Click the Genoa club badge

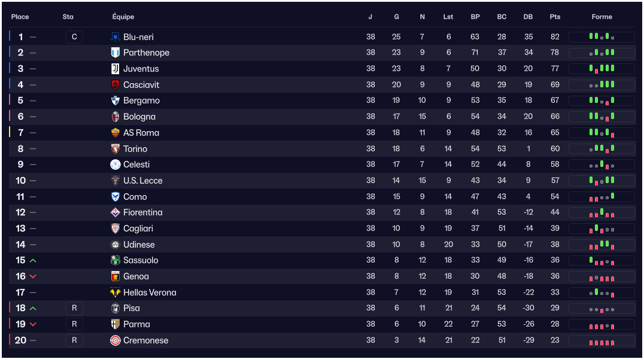(x=116, y=276)
